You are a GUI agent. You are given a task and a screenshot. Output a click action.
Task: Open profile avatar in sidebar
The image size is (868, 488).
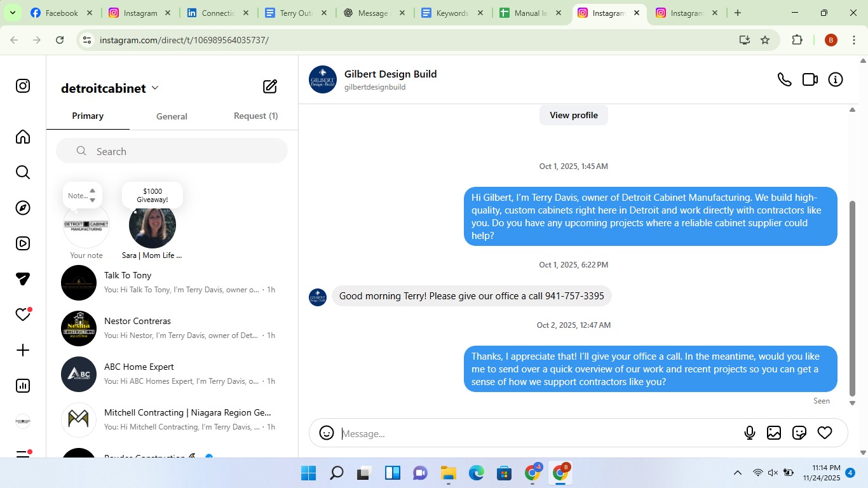coord(23,421)
